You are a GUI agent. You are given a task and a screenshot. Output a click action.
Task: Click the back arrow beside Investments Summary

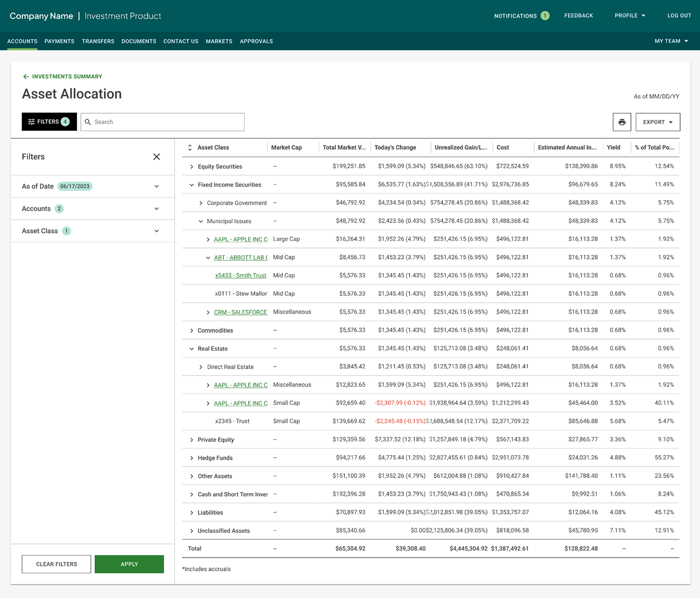(x=25, y=76)
